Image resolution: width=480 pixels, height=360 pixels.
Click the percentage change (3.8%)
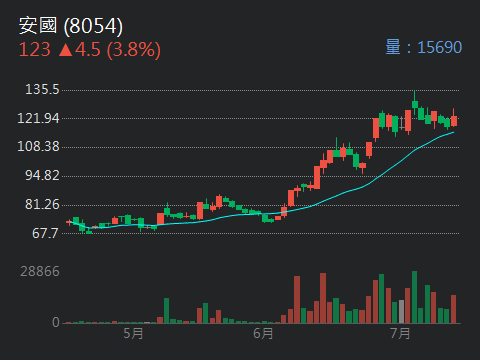pyautogui.click(x=134, y=50)
